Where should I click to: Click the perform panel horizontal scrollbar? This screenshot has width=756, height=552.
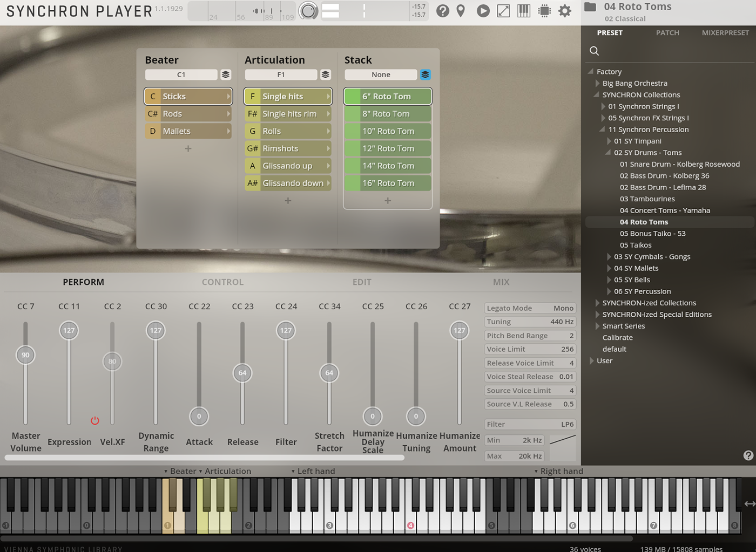click(204, 458)
